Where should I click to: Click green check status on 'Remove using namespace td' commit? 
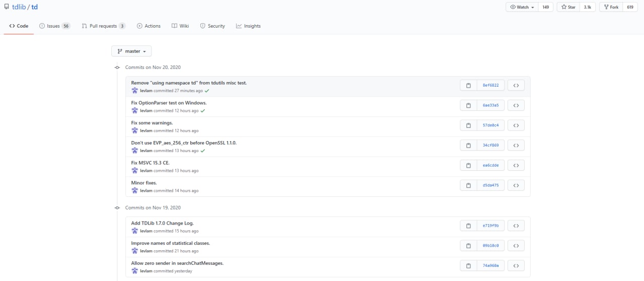pos(207,91)
